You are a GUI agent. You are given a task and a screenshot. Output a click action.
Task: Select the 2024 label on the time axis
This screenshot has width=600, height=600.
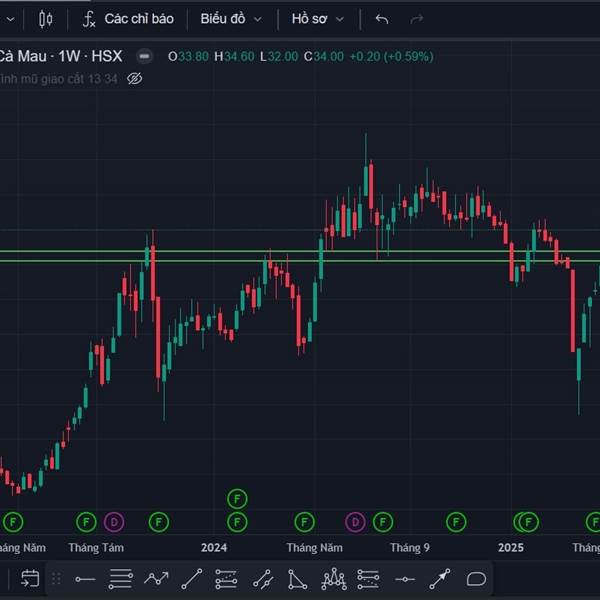214,548
